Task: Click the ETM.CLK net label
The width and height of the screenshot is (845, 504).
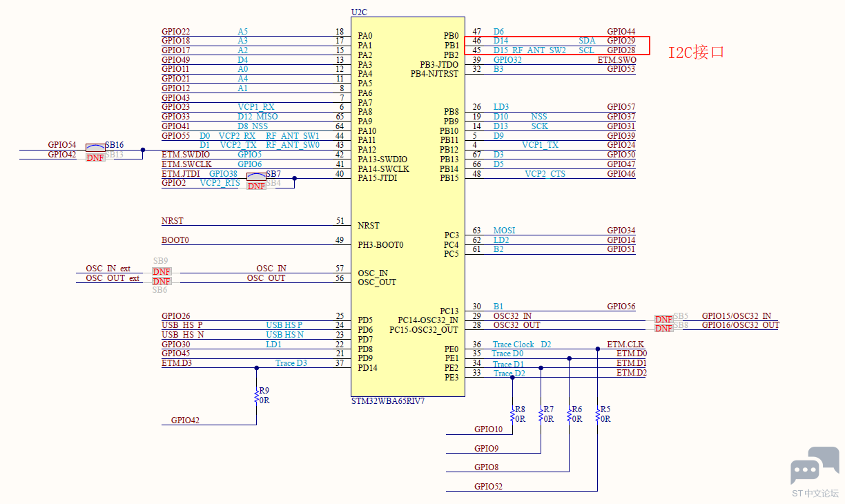Action: (626, 345)
